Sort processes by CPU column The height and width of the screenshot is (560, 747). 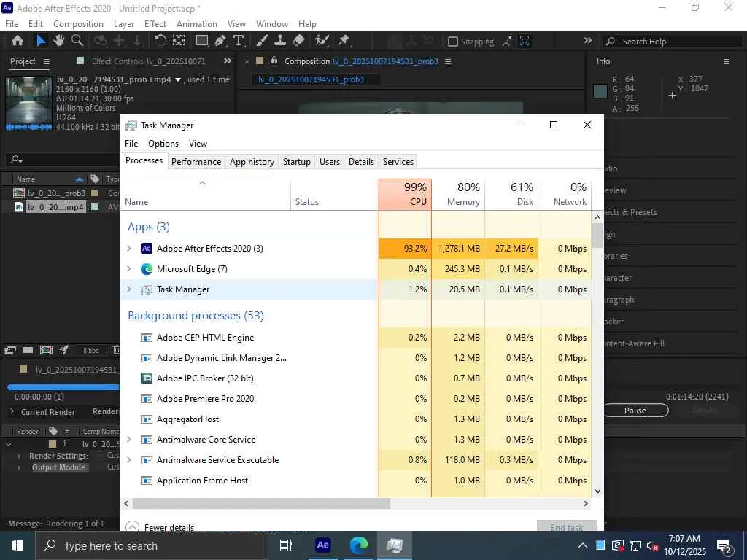pos(406,194)
